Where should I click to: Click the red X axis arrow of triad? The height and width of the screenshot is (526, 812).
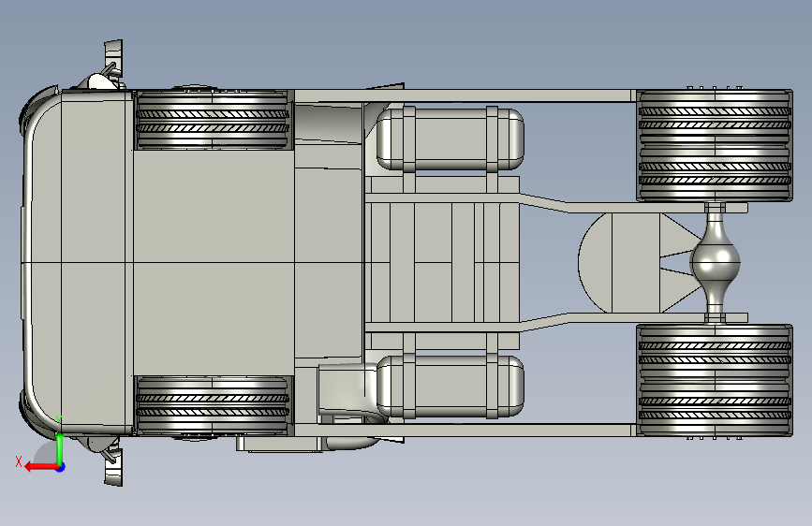click(x=40, y=467)
